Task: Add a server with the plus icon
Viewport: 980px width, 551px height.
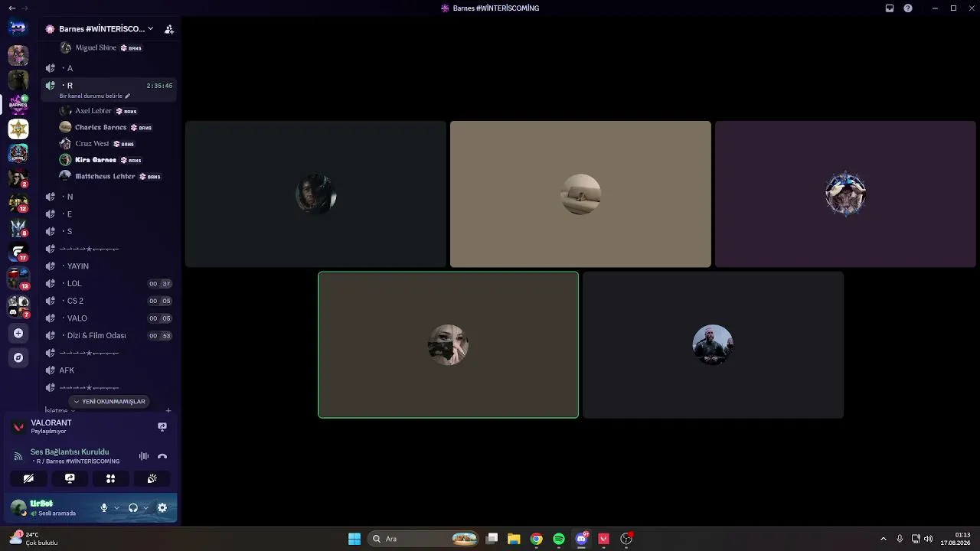Action: 18,334
